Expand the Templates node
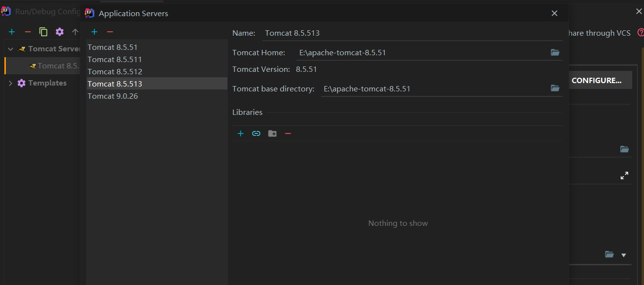The width and height of the screenshot is (644, 285). (x=10, y=83)
